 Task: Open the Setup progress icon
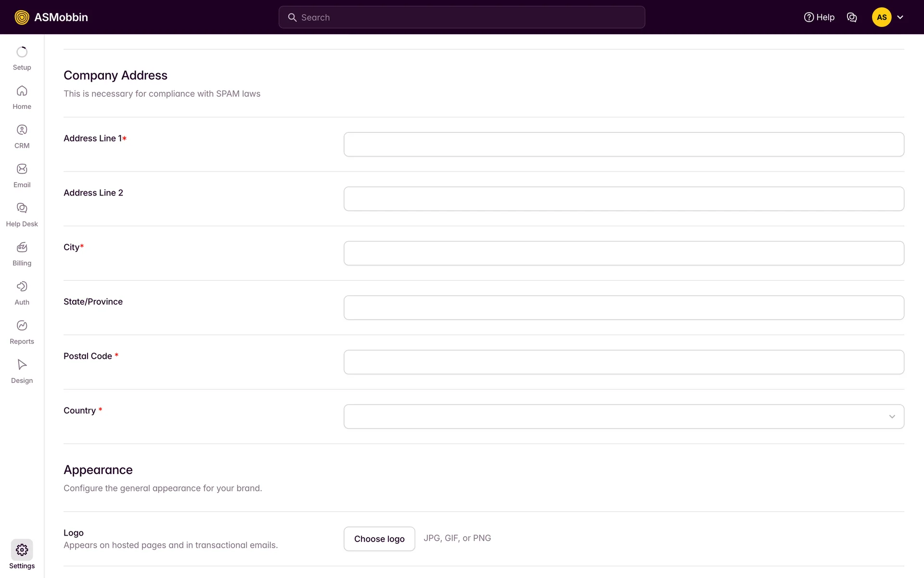click(22, 52)
